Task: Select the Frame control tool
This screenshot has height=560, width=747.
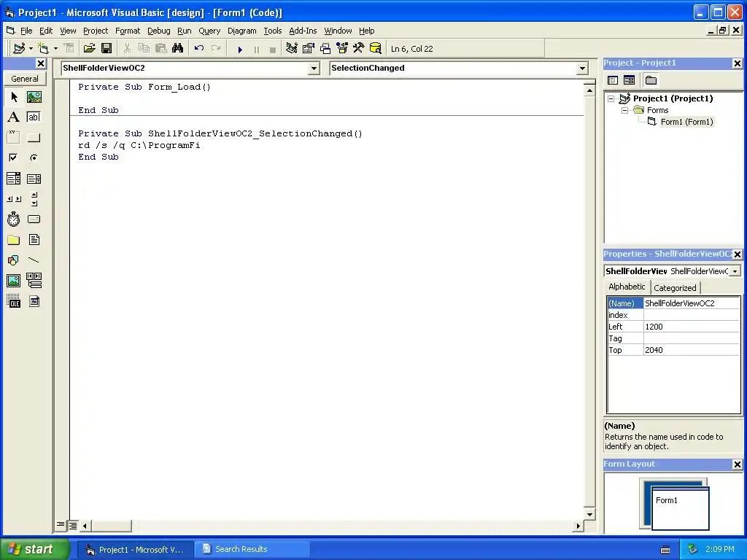Action: click(x=14, y=138)
